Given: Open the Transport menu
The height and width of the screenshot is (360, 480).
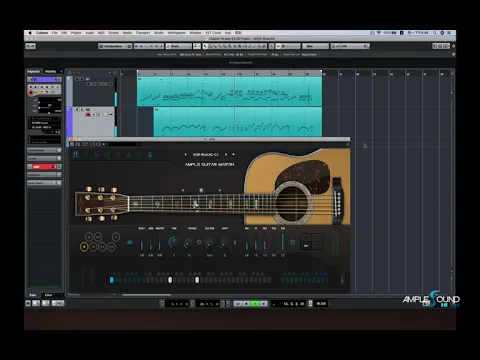Looking at the screenshot, I should tap(143, 33).
